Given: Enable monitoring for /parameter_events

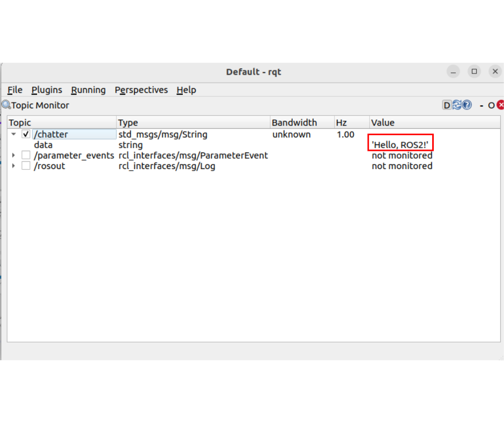Looking at the screenshot, I should (x=26, y=155).
